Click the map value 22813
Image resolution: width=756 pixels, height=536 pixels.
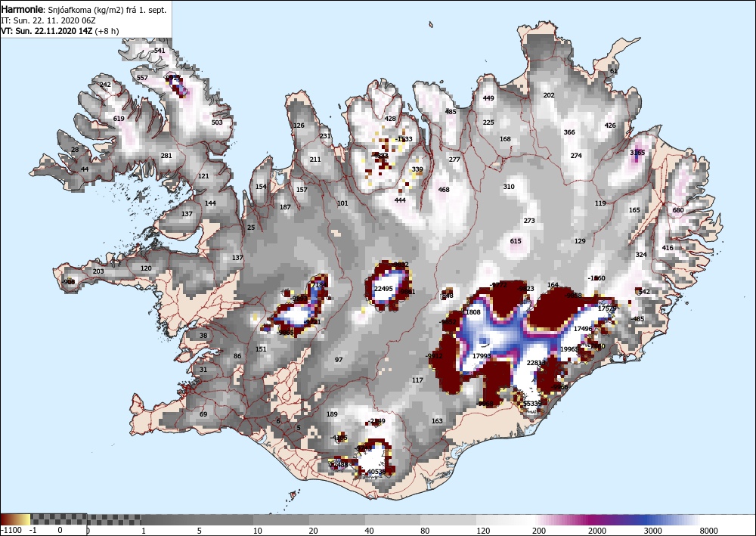point(536,363)
